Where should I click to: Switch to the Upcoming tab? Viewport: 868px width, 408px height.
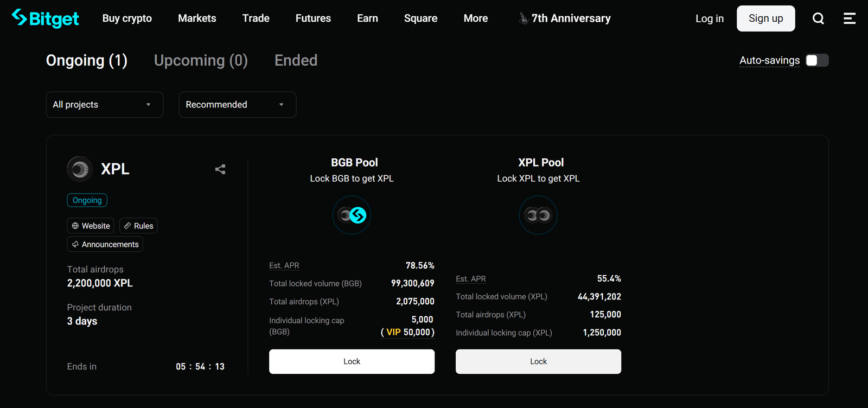click(201, 60)
